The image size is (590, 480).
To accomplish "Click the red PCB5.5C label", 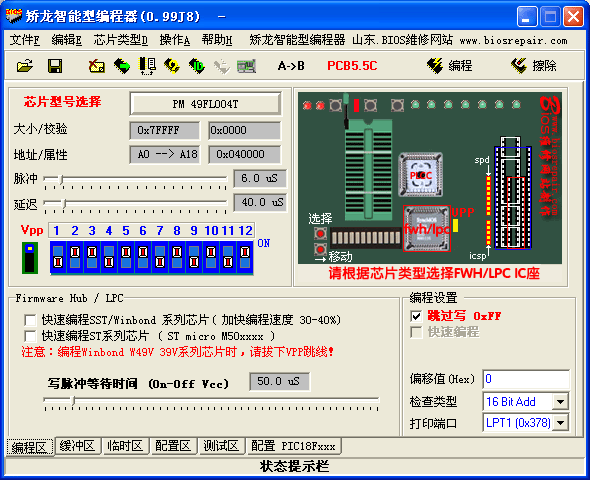I will [x=352, y=66].
